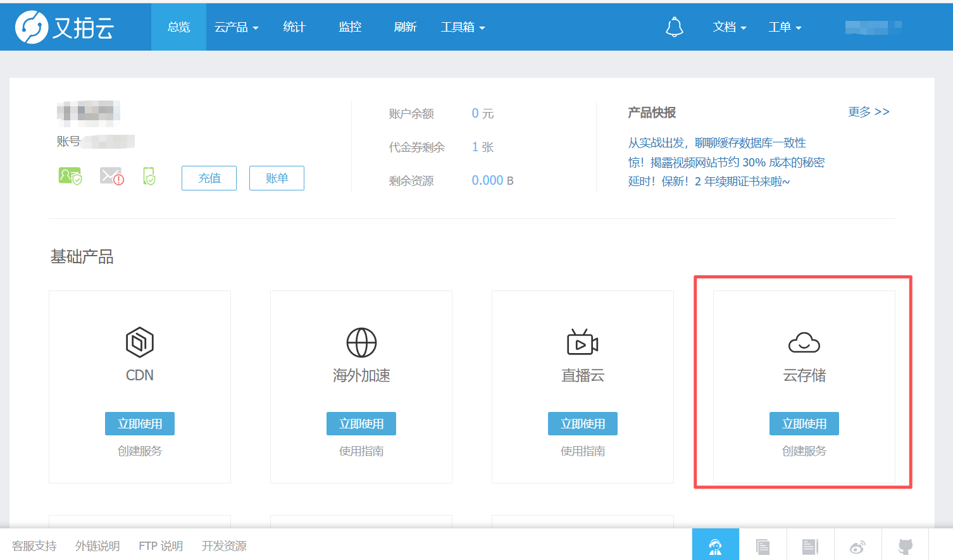This screenshot has width=953, height=560.
Task: Open the 更多 >> product news link
Action: (868, 112)
